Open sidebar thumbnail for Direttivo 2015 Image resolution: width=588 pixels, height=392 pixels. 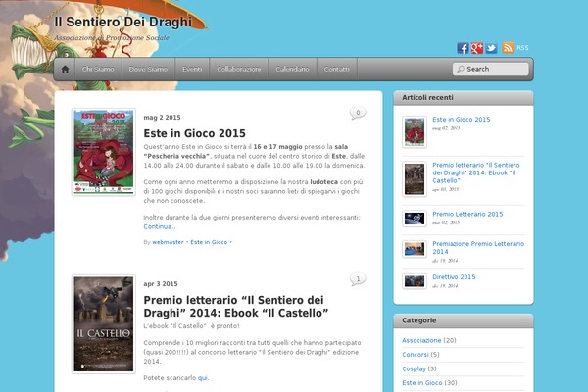pos(415,281)
